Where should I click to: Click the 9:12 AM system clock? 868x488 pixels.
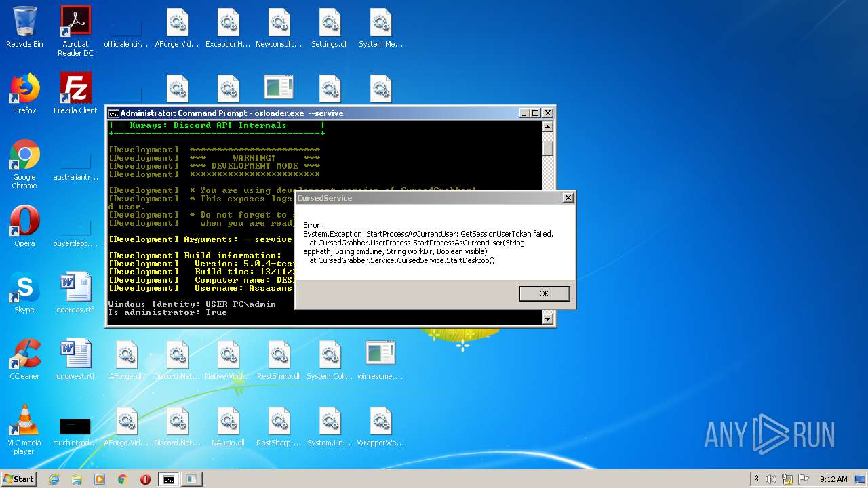click(833, 479)
